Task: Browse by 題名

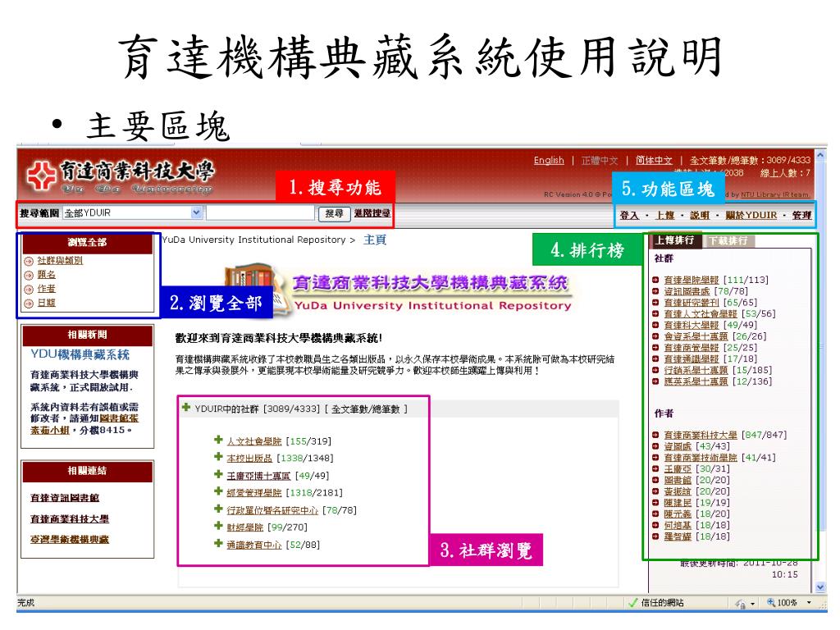Action: pyautogui.click(x=46, y=275)
